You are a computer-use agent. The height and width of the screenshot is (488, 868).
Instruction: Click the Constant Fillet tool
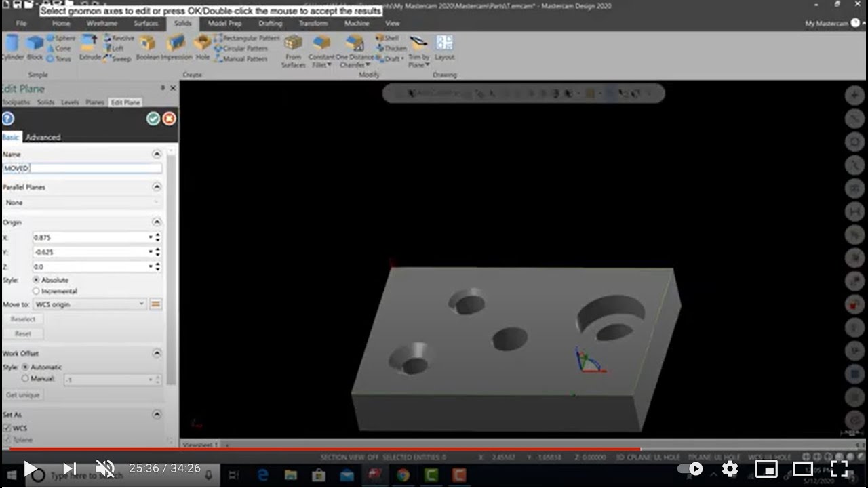coord(321,52)
